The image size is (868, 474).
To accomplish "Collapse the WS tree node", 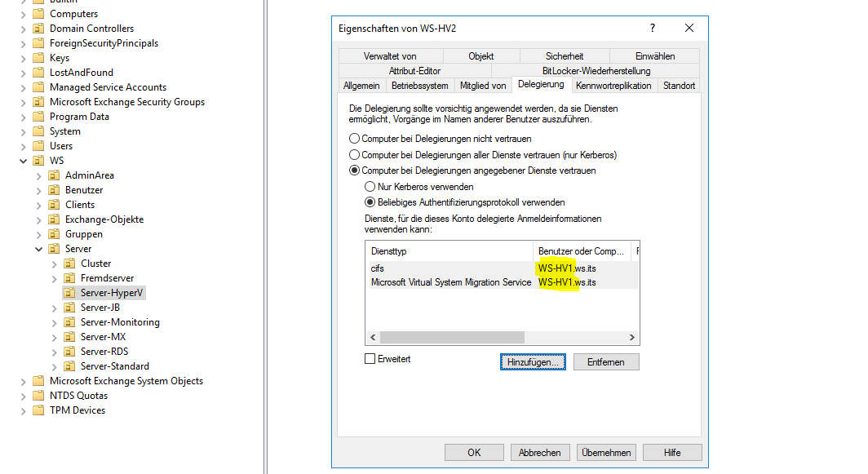I will click(x=23, y=161).
